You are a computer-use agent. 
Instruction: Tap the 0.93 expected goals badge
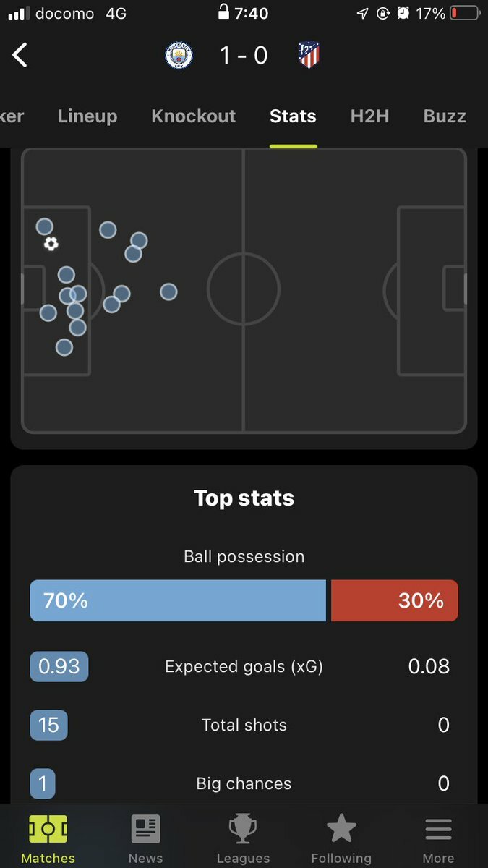click(59, 666)
